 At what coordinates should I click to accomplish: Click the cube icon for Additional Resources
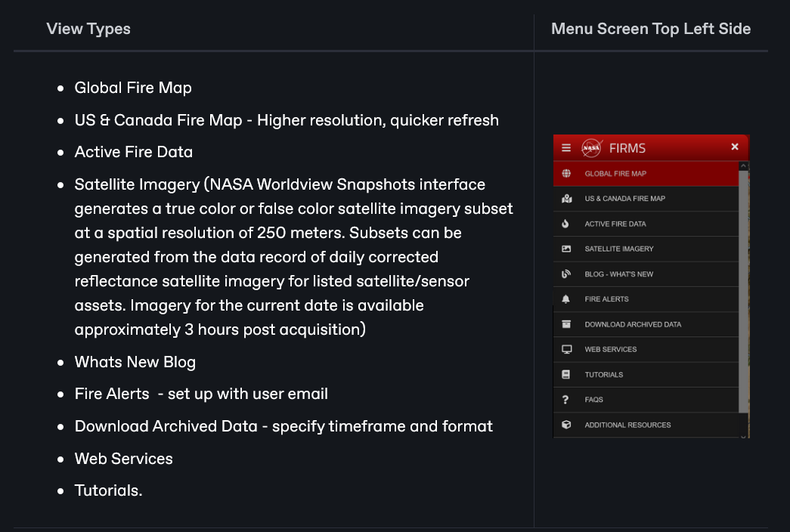(566, 425)
